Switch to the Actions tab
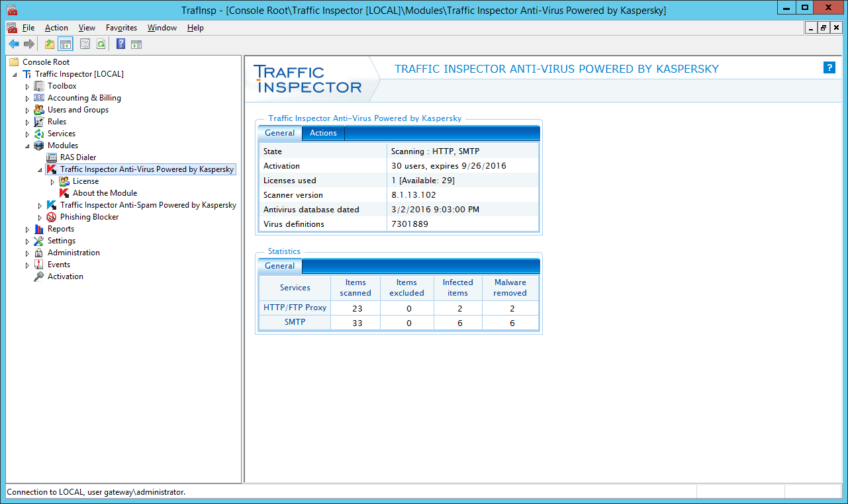This screenshot has height=504, width=848. click(x=323, y=133)
